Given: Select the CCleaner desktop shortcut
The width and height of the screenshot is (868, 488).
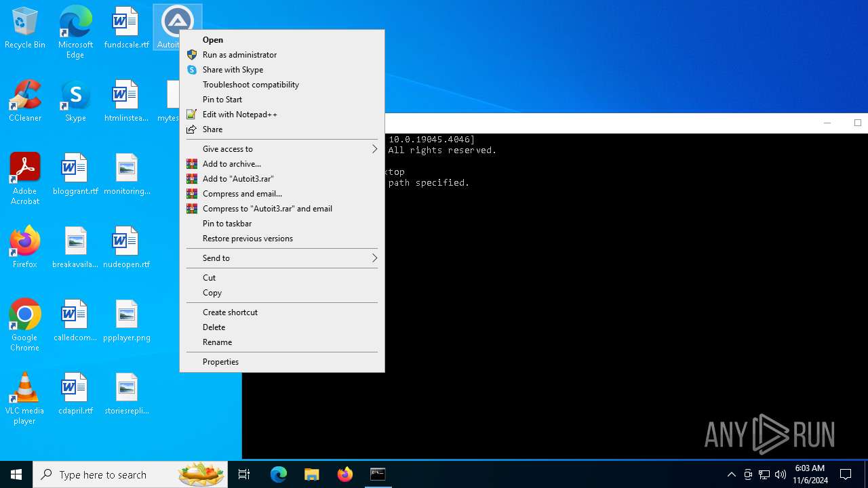Looking at the screenshot, I should click(25, 102).
